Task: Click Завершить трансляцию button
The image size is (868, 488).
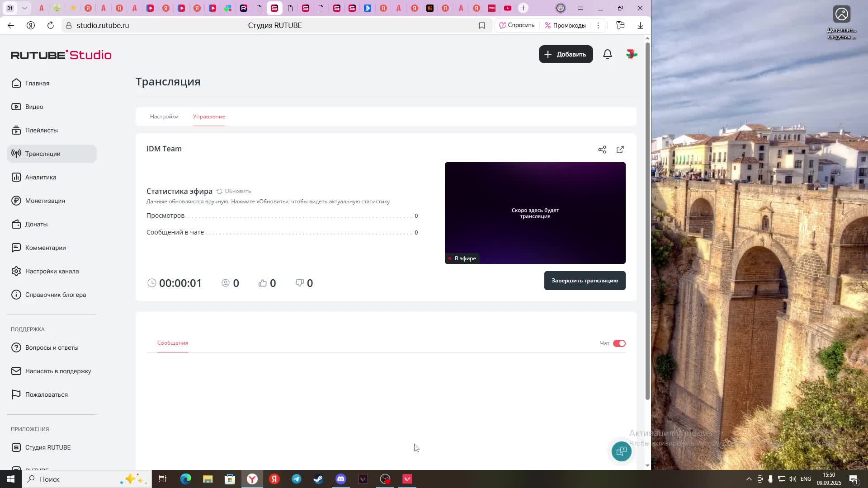Action: (x=585, y=281)
